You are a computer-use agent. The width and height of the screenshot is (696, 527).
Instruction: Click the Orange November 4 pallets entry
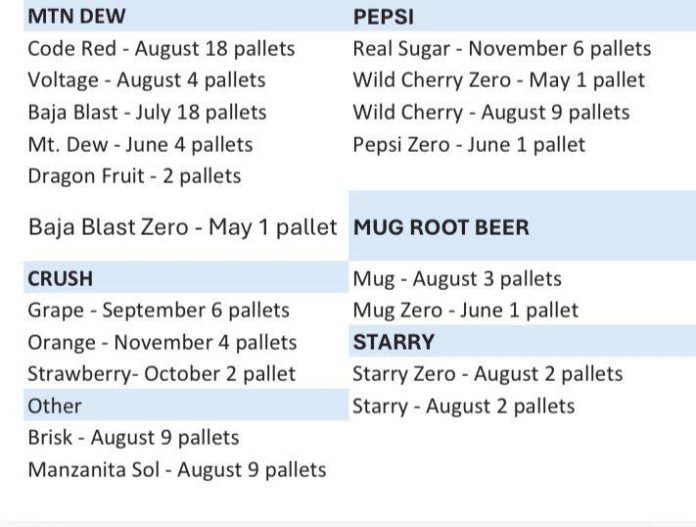coord(162,342)
